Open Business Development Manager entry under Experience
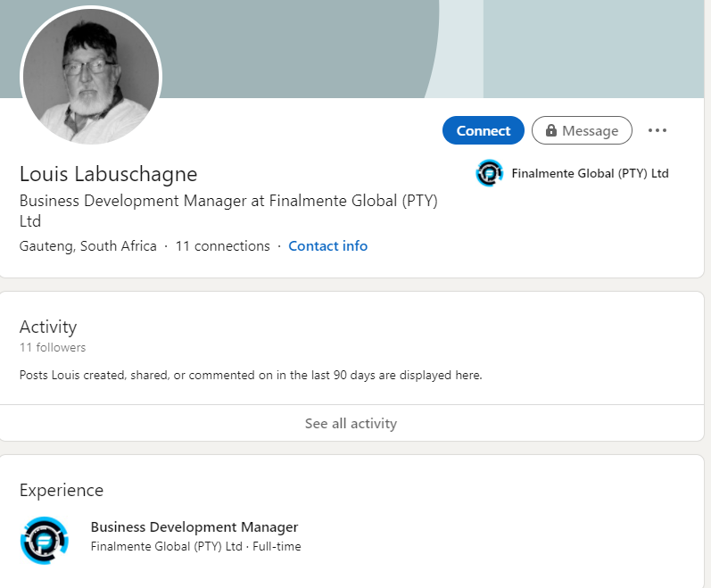 (x=194, y=526)
